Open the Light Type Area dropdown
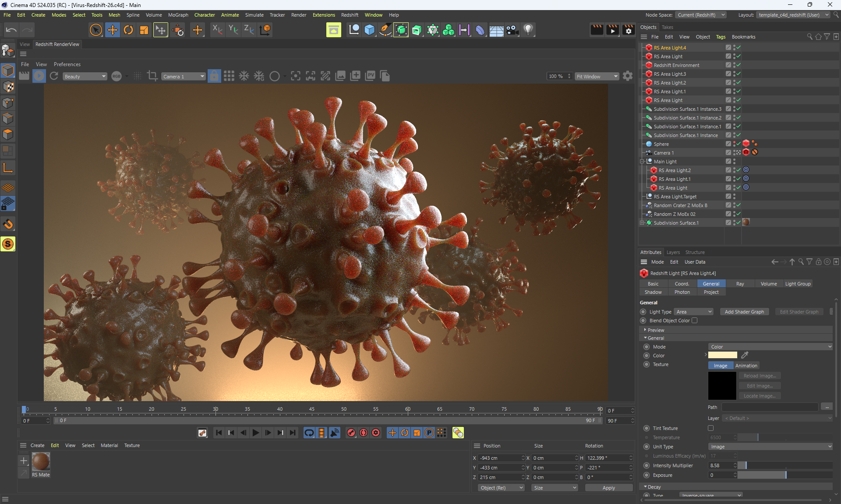 [x=694, y=312]
